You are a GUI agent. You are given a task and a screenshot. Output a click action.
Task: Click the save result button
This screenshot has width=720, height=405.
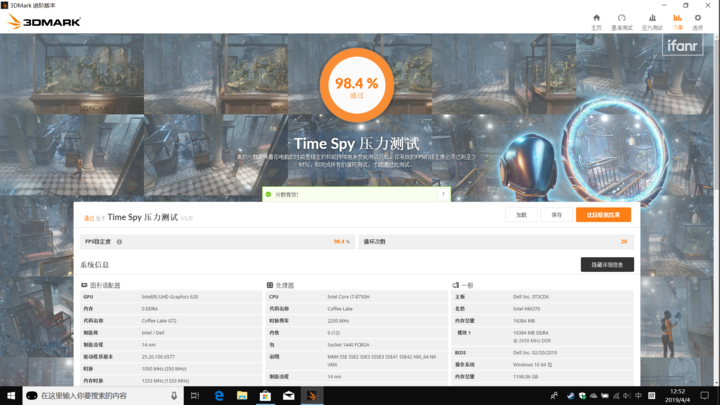pos(557,215)
